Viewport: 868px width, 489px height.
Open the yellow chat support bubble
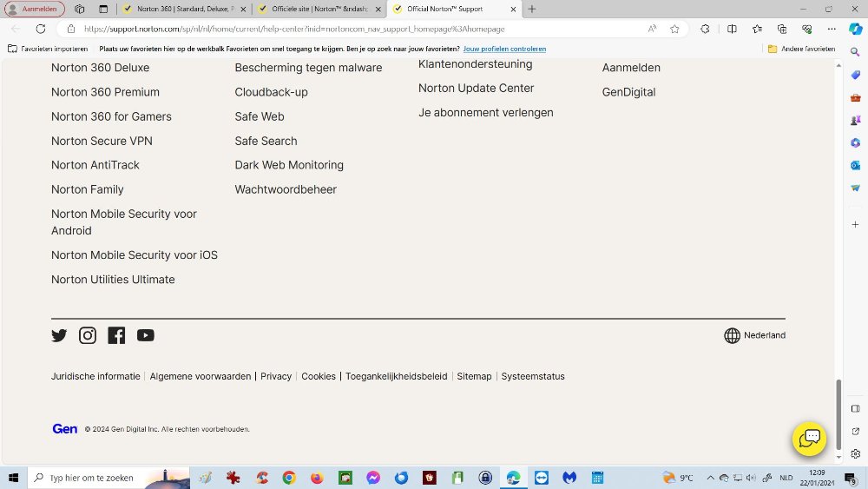point(809,439)
